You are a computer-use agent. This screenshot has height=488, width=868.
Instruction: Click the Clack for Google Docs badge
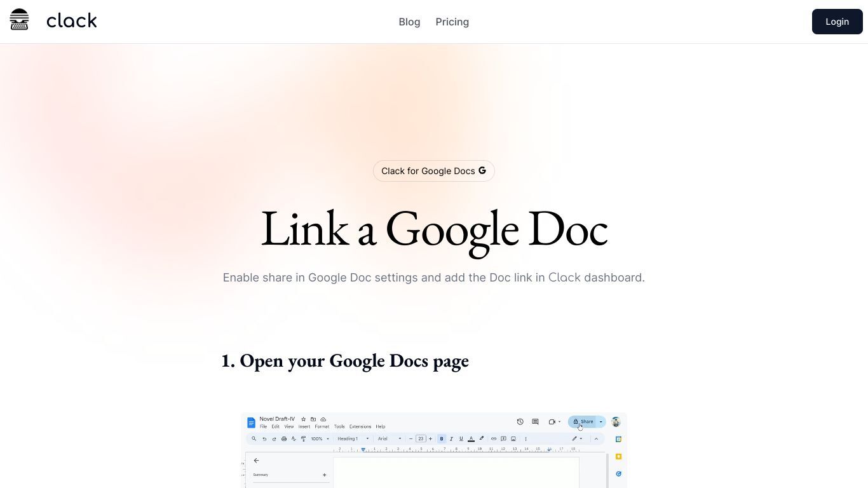tap(434, 171)
